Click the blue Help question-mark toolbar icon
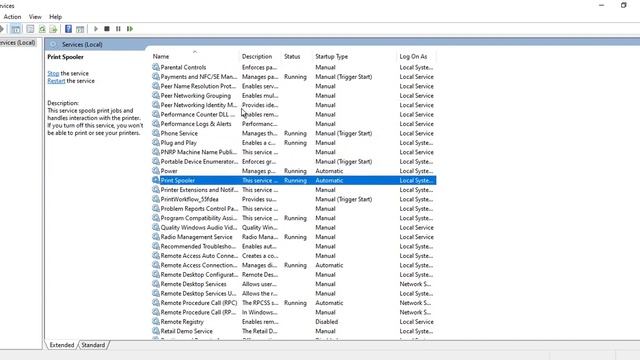This screenshot has height=360, width=640. [x=69, y=29]
